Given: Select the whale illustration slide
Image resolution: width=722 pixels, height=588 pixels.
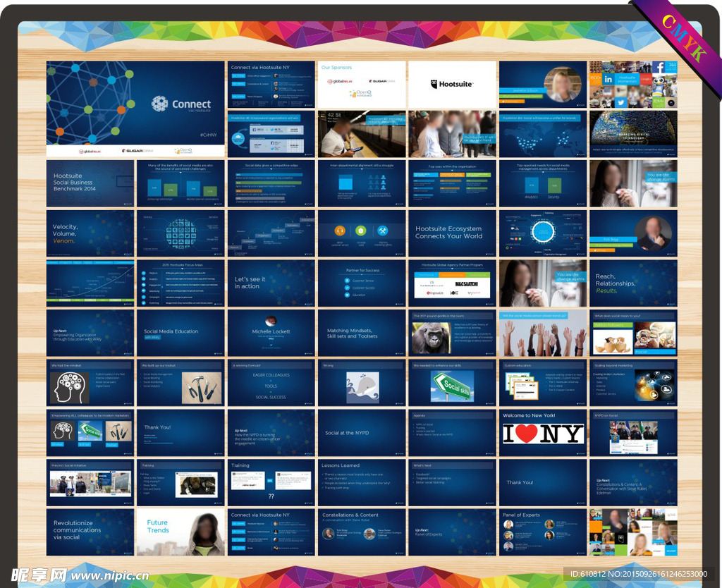Looking at the screenshot, I should [362, 383].
